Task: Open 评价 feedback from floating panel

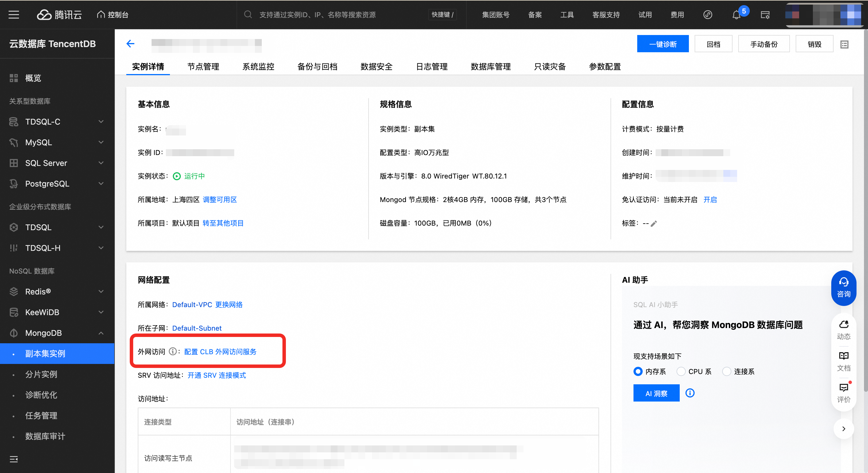Action: pos(844,393)
